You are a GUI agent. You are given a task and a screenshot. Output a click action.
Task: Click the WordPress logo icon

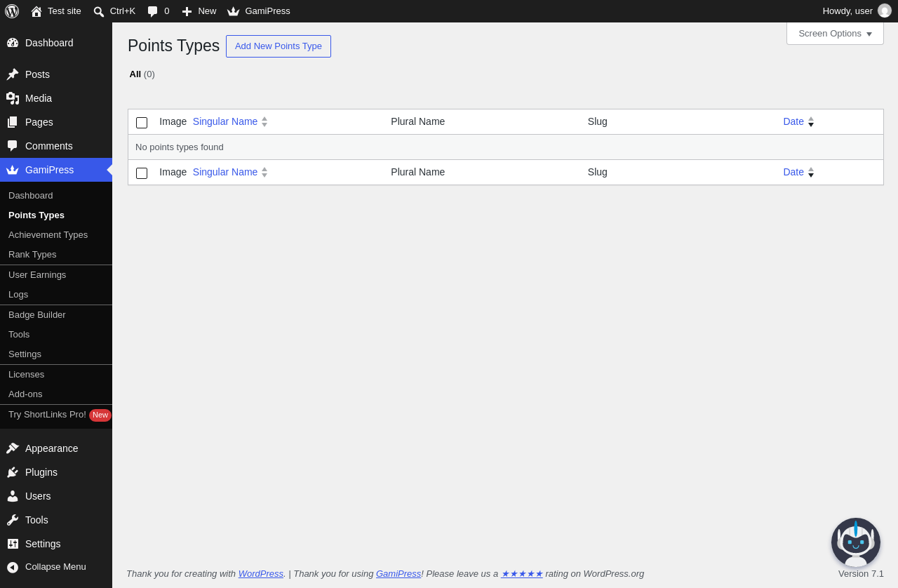[x=12, y=11]
